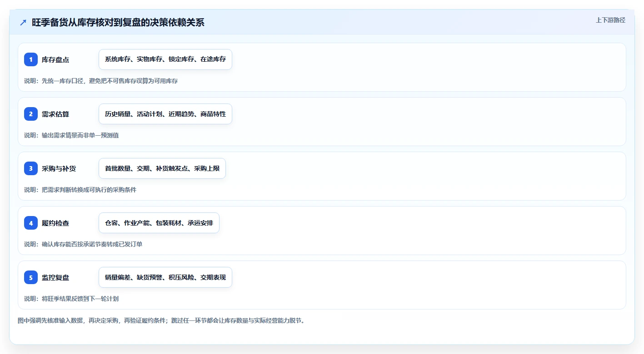Select the step 3 number badge
The width and height of the screenshot is (644, 354).
(31, 168)
